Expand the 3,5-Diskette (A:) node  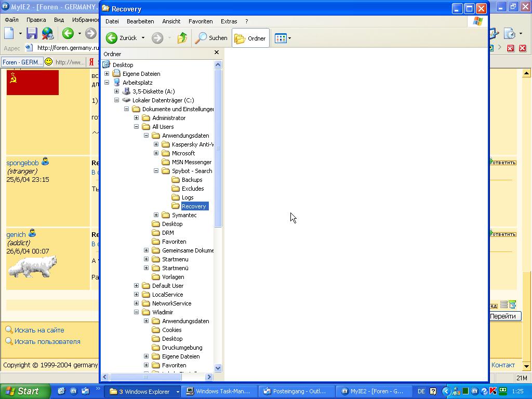click(116, 91)
